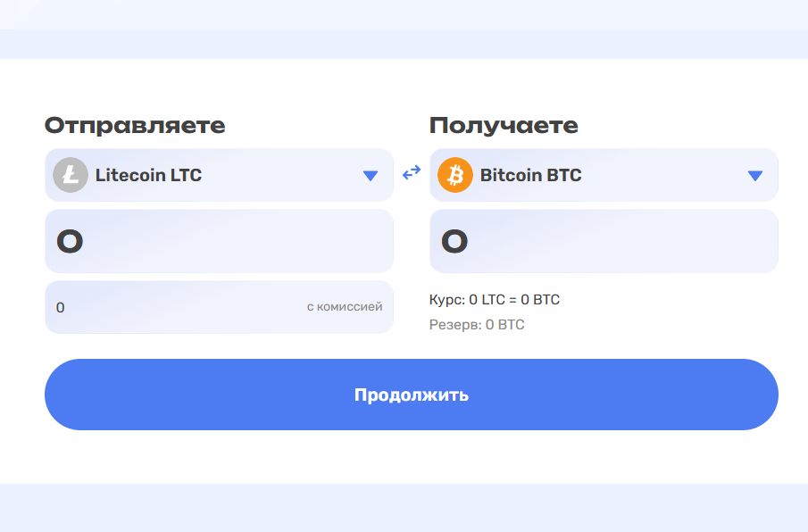Select the blue dropdown arrow next to Bitcoin
The height and width of the screenshot is (532, 808).
coord(754,175)
